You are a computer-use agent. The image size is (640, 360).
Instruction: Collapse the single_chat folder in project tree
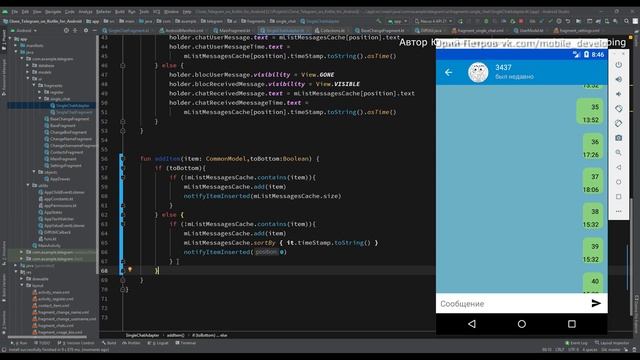click(x=40, y=98)
